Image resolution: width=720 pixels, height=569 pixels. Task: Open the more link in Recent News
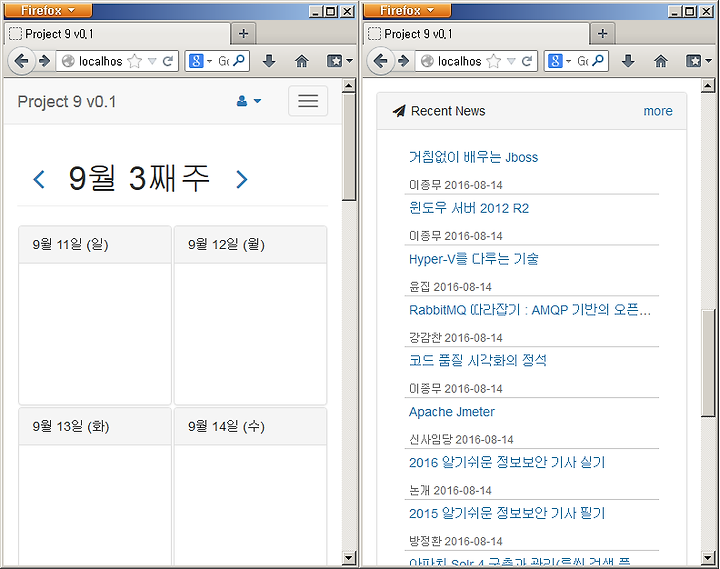coord(658,111)
